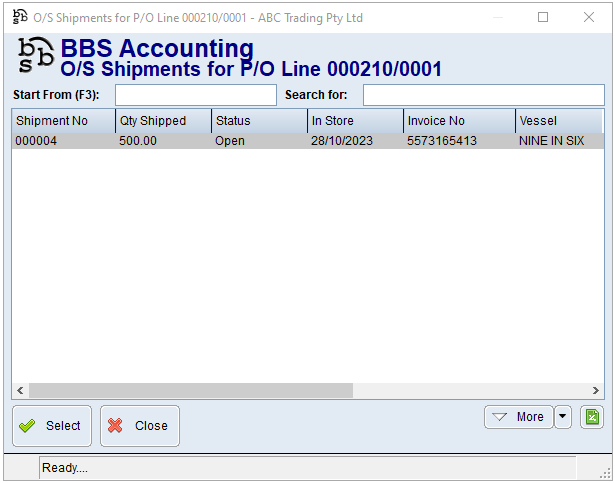Sort by Shipment No column header

60,121
